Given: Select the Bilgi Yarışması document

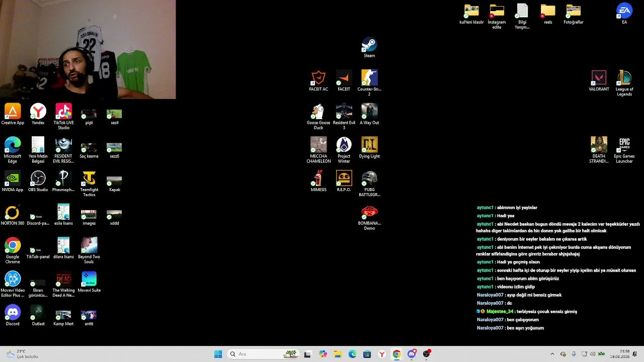Looking at the screenshot, I should (522, 17).
